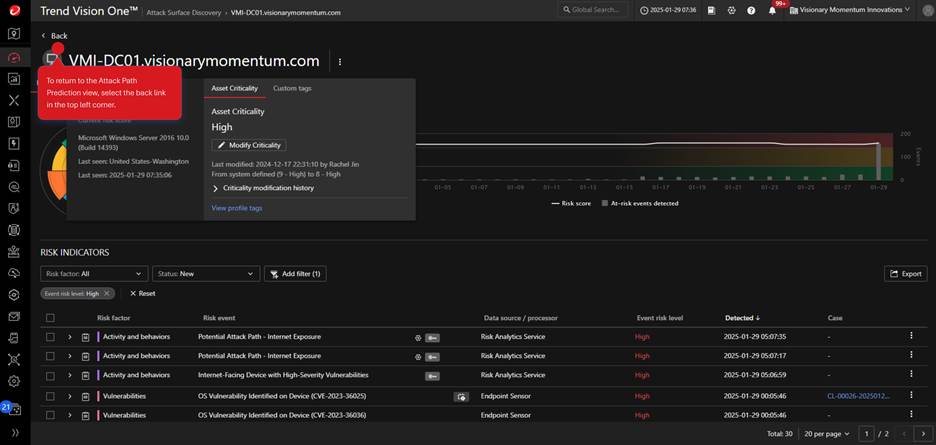Remove the Event risk level: High filter chip
Image resolution: width=936 pixels, height=445 pixels.
[x=106, y=293]
